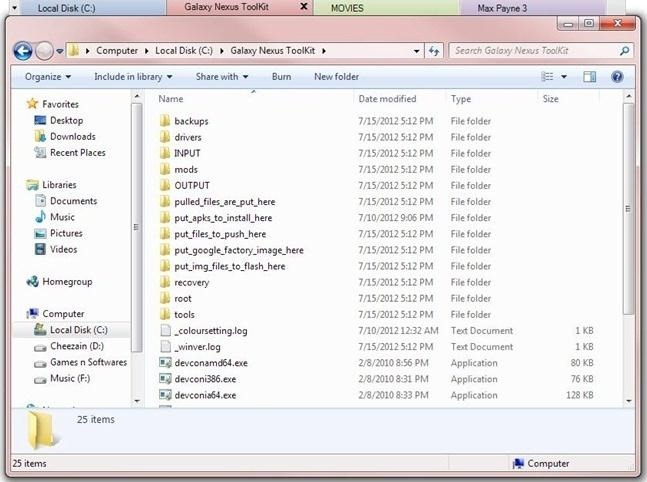Select Games n Softwares drive in sidebar

(x=88, y=362)
